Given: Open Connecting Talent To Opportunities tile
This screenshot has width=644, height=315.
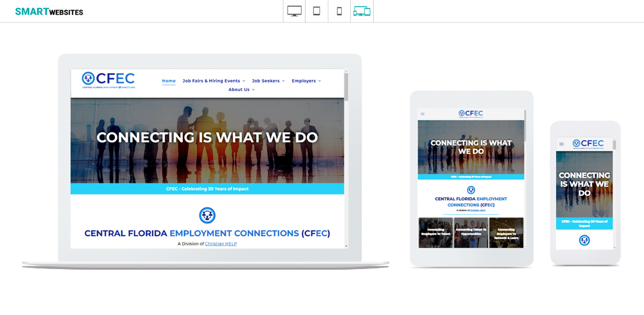Looking at the screenshot, I should [471, 232].
